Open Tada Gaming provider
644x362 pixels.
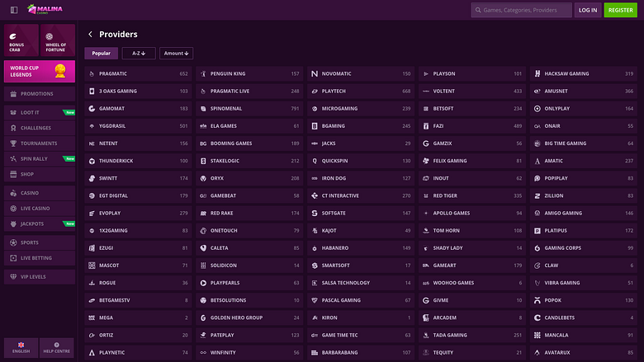[472, 335]
